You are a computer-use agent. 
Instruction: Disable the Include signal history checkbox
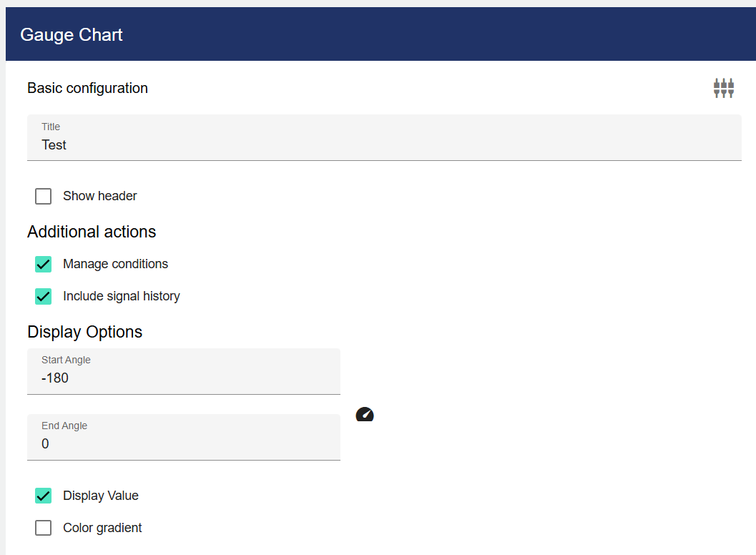tap(44, 296)
